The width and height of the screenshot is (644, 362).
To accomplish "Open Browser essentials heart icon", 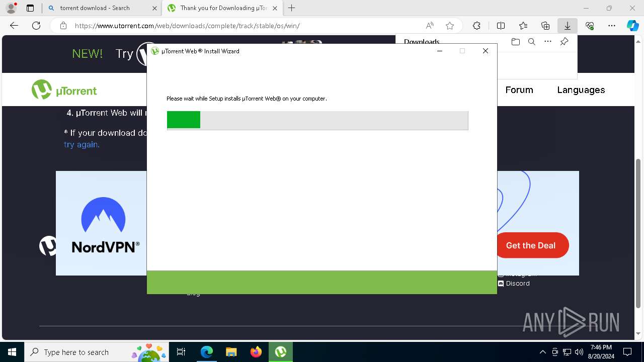I will click(590, 26).
